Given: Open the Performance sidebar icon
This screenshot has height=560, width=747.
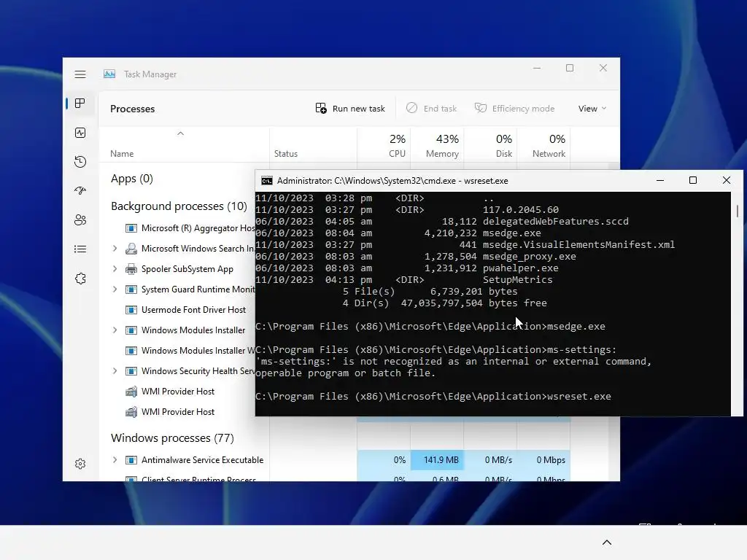Looking at the screenshot, I should 80,133.
